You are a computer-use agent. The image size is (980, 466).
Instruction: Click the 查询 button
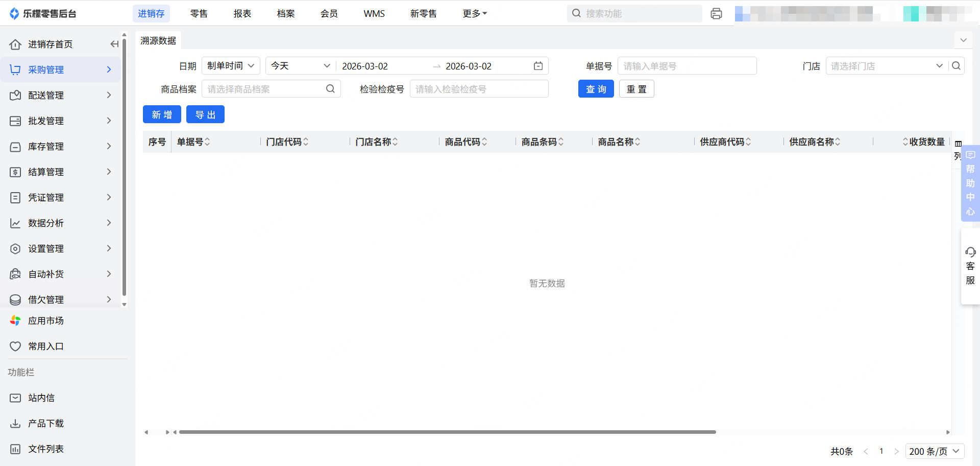[x=596, y=89]
